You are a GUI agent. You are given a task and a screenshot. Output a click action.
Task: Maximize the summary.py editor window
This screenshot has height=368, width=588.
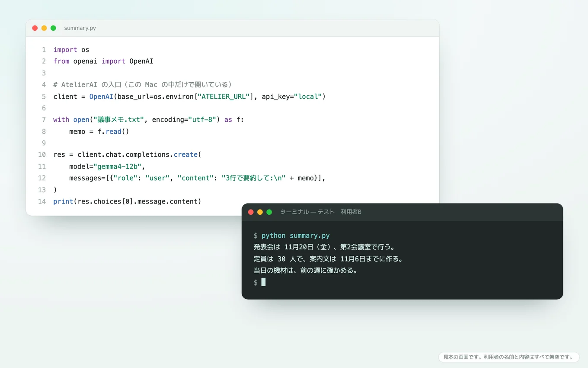coord(53,28)
